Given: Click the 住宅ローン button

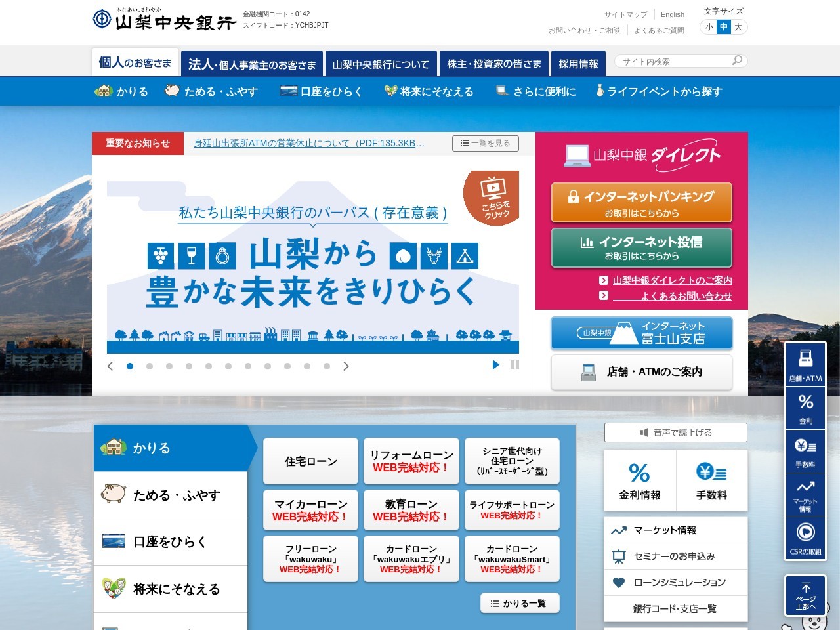Looking at the screenshot, I should [311, 461].
